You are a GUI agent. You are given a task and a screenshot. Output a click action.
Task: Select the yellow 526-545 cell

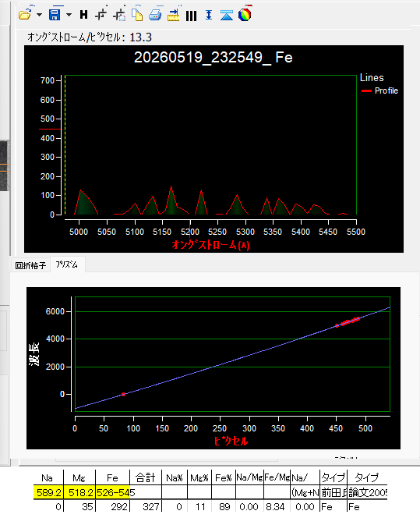point(113,492)
